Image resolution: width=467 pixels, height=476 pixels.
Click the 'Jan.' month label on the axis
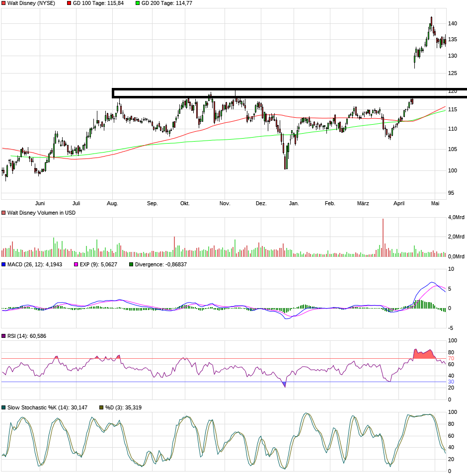(294, 203)
